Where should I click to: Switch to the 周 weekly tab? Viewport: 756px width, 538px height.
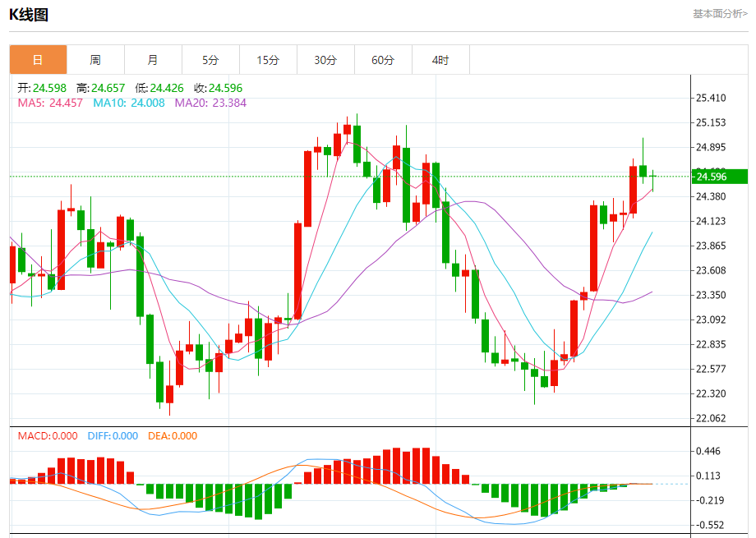[95, 60]
